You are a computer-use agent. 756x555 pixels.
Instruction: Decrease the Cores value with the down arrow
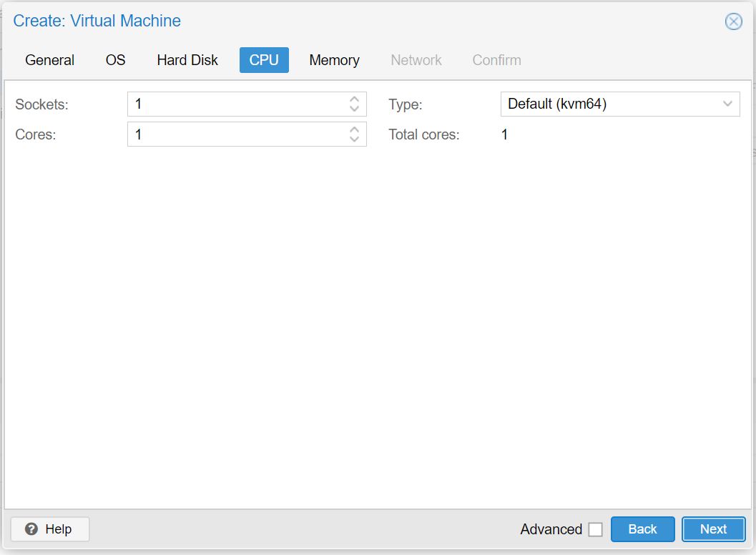(354, 138)
